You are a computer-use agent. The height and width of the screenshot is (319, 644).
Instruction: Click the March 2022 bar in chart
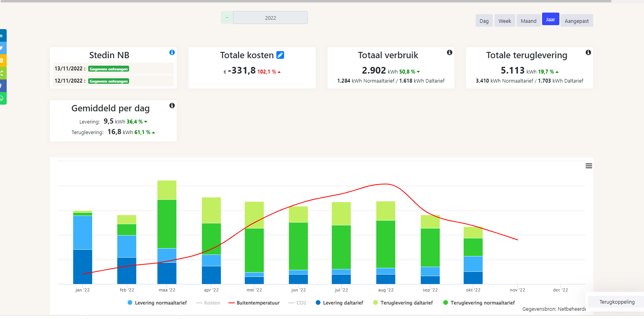(167, 232)
